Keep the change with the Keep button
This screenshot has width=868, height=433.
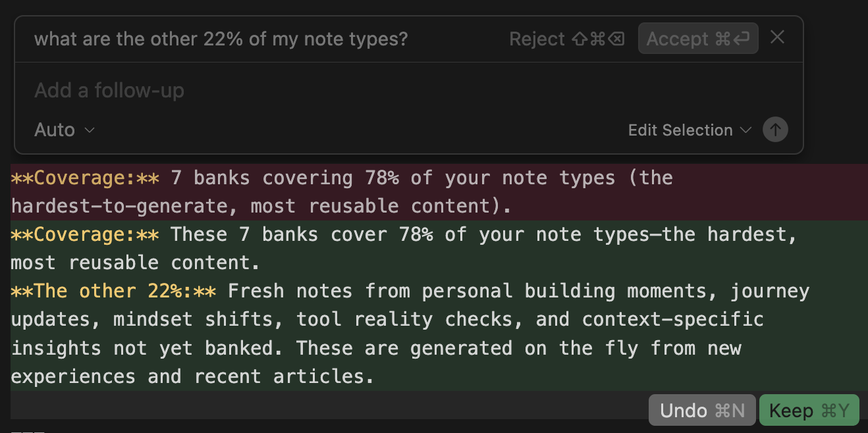click(x=809, y=411)
